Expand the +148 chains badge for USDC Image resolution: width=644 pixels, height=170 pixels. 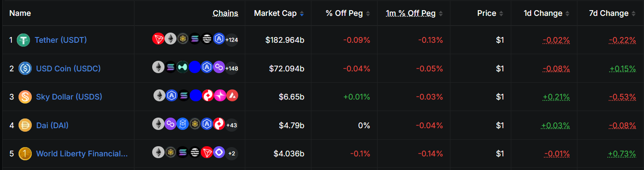coord(232,68)
